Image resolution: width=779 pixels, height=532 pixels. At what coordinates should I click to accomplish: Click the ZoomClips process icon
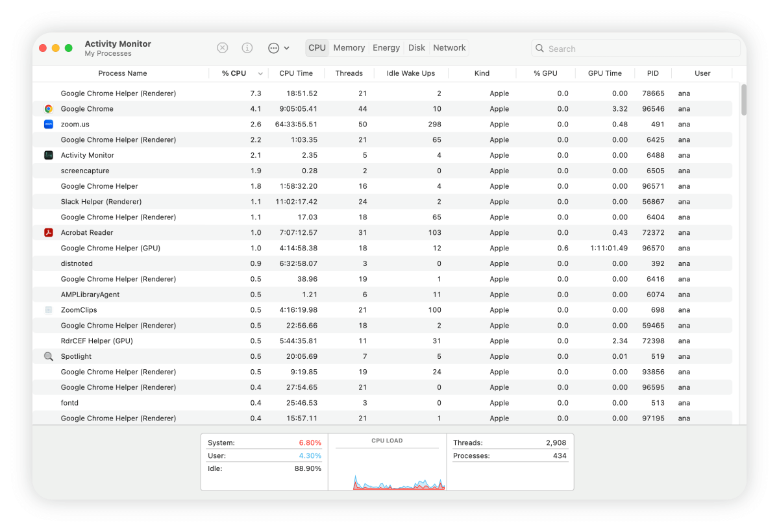click(x=48, y=309)
